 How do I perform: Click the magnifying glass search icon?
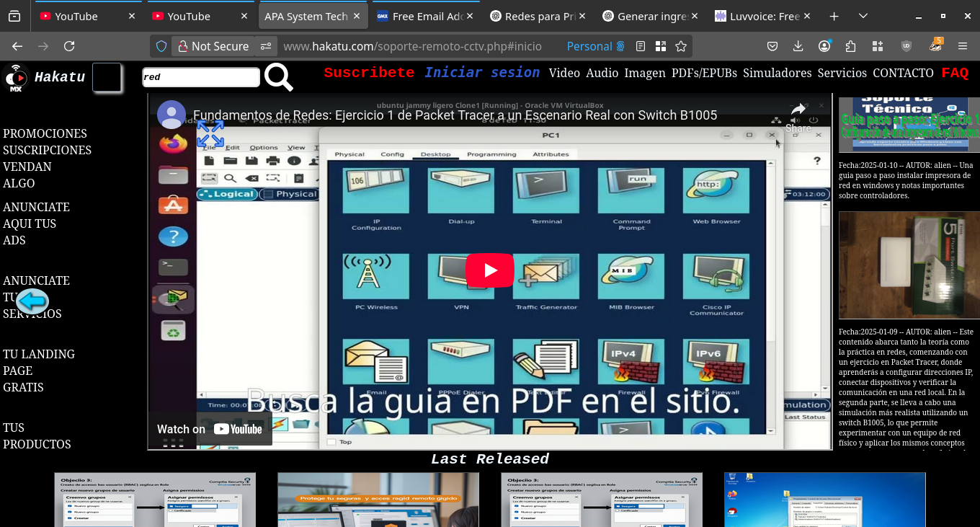[278, 77]
